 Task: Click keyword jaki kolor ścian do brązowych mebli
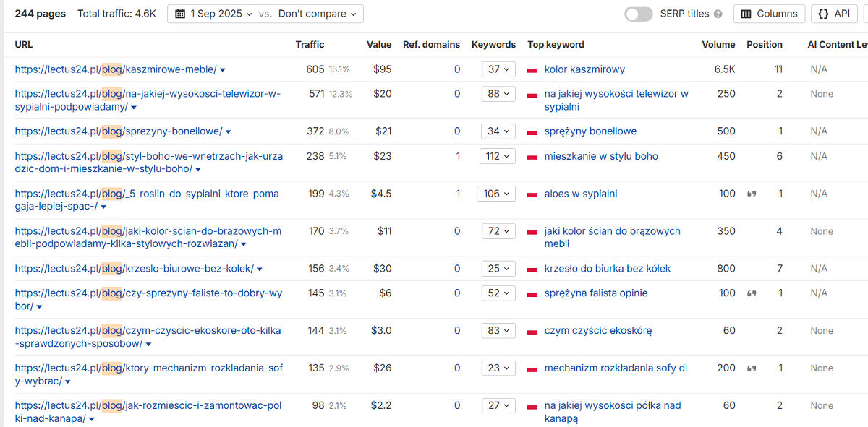click(613, 238)
